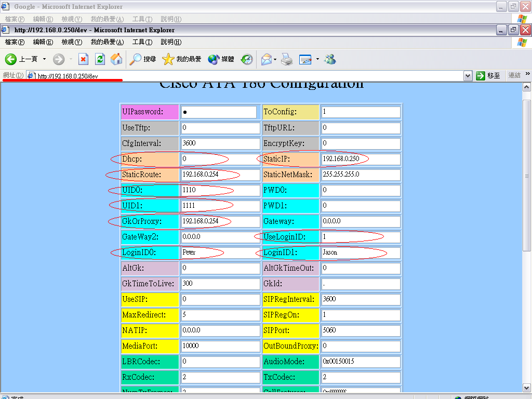Print the page with the printer icon
Image resolution: width=532 pixels, height=399 pixels.
tap(287, 59)
